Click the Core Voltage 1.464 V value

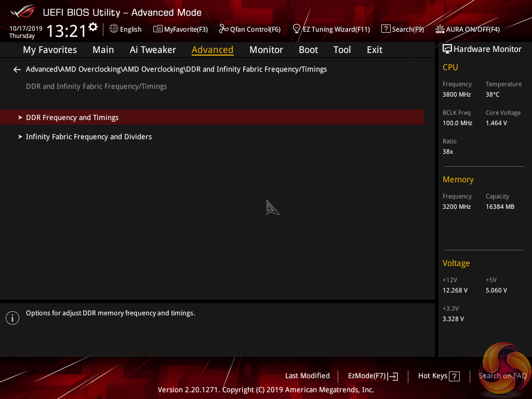(x=496, y=123)
